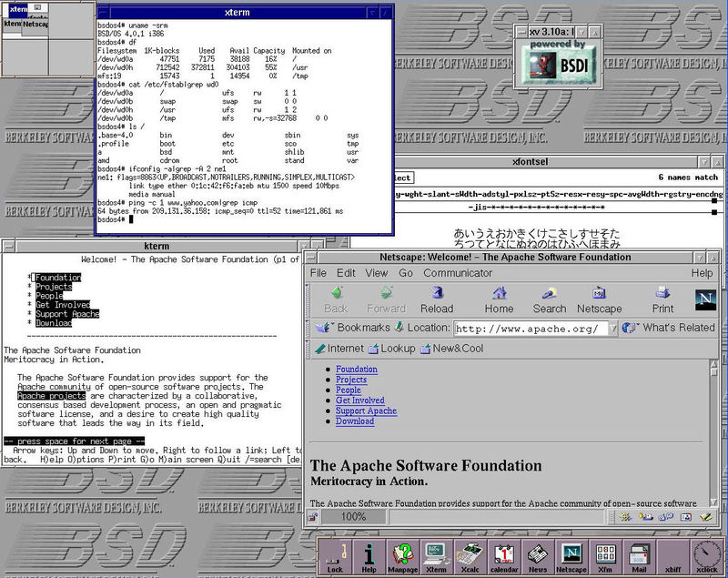The width and height of the screenshot is (728, 578).
Task: Open the Communicator menu in Netscape
Action: 458,273
